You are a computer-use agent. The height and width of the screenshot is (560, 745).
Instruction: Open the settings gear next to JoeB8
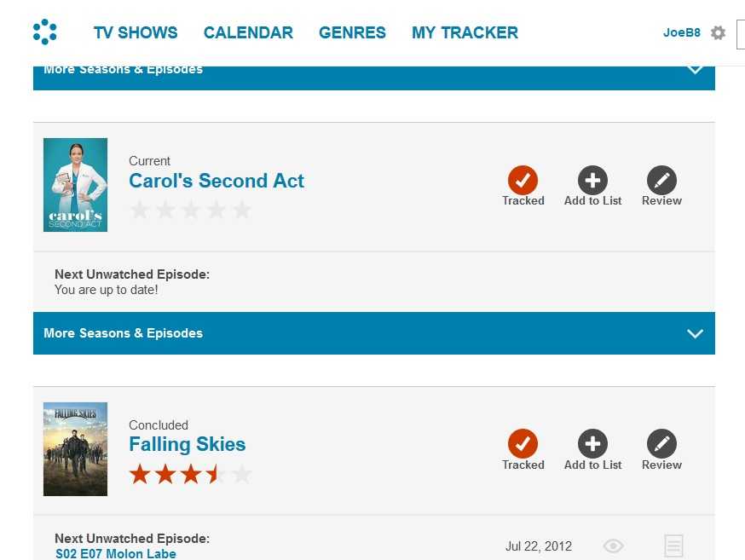click(719, 33)
